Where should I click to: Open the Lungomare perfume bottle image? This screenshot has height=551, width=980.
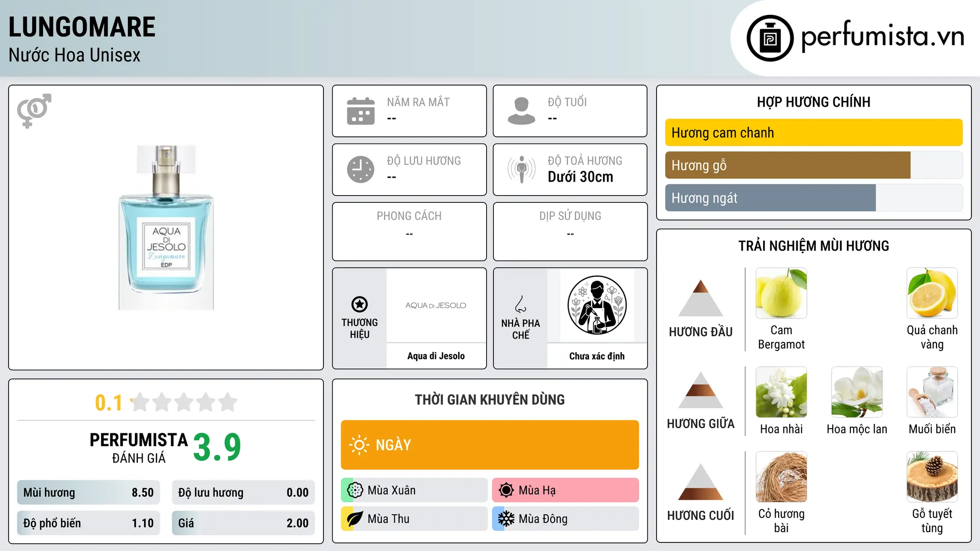(x=166, y=228)
